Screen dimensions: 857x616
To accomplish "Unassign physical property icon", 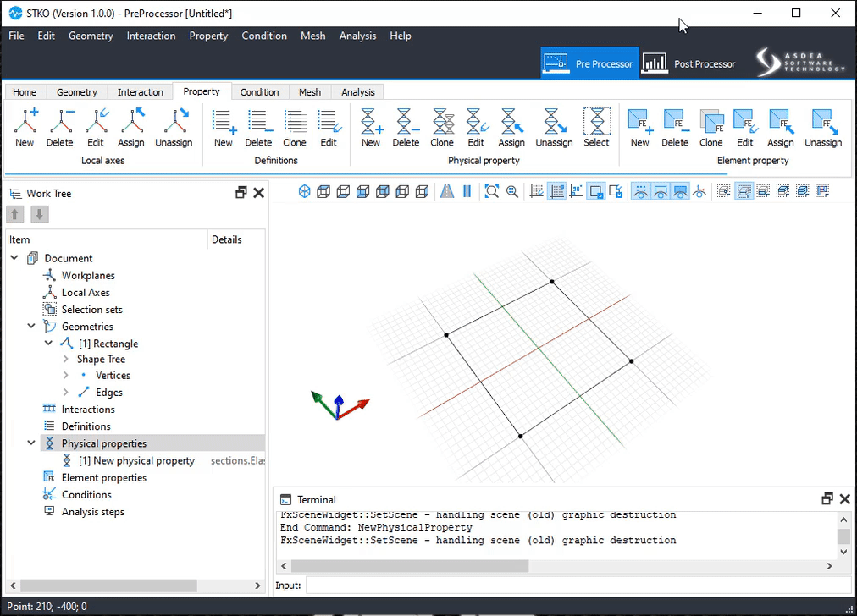I will 555,121.
